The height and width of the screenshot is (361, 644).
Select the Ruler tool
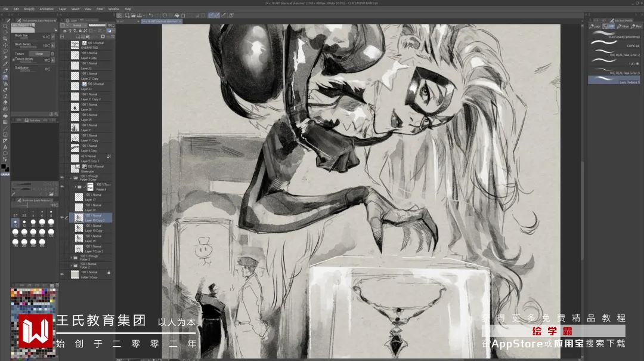click(5, 141)
